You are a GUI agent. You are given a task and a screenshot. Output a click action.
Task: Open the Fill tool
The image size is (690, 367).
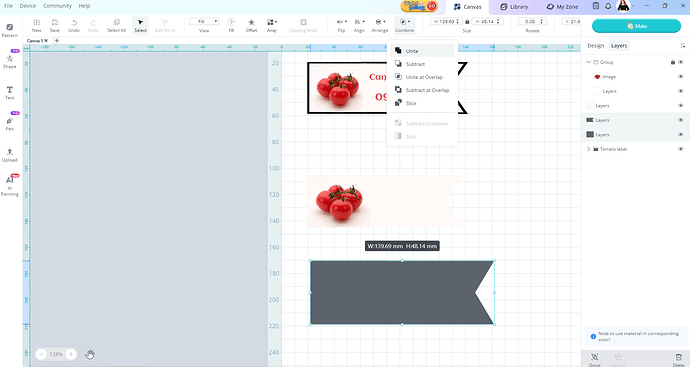[x=231, y=26]
